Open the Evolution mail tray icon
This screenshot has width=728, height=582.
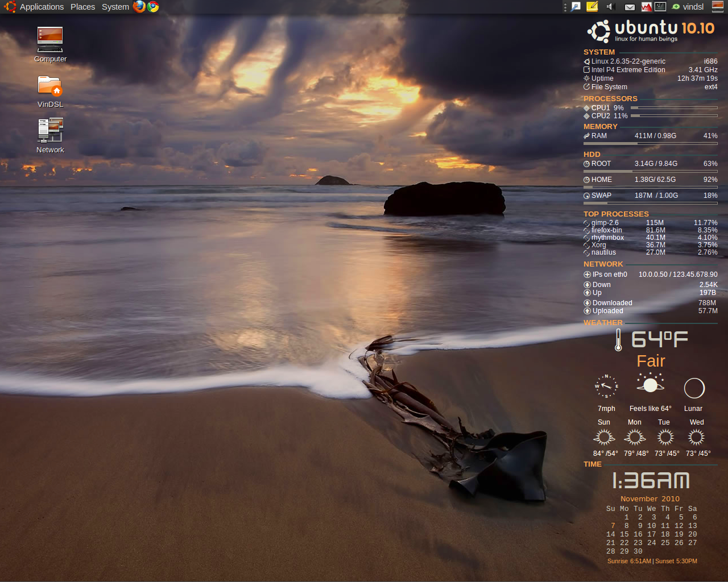tap(629, 7)
